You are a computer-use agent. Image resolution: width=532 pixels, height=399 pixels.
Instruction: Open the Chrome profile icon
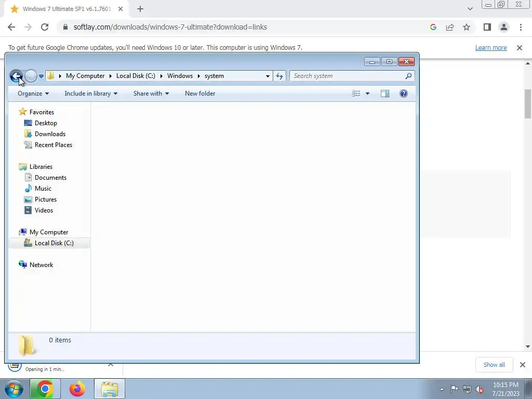[504, 27]
